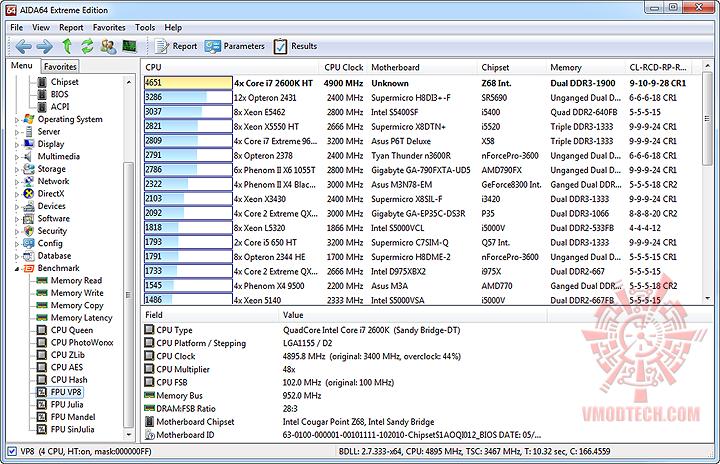Click the Operating System Windows flag icon
Screen dimensions: 720x464
pyautogui.click(x=28, y=119)
